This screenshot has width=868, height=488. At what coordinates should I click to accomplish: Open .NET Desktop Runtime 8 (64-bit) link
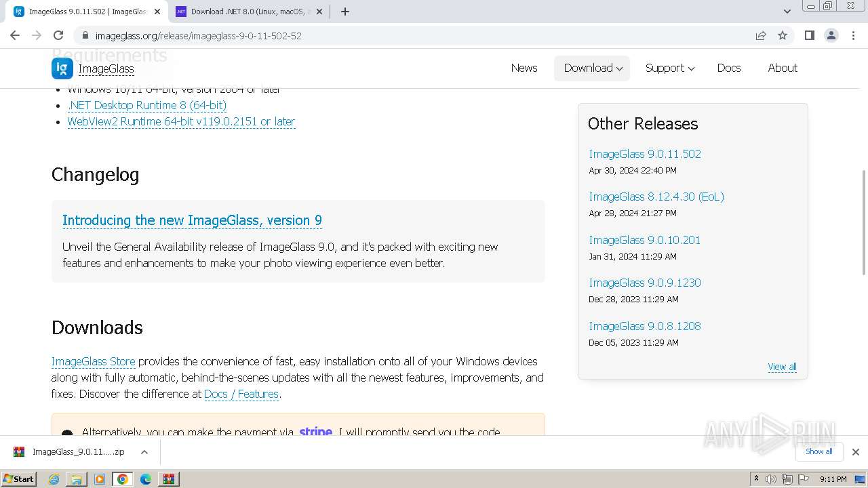point(147,105)
